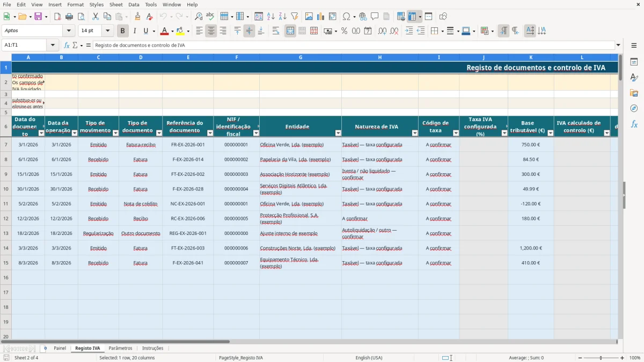644x362 pixels.
Task: Toggle Align Right button
Action: pyautogui.click(x=223, y=31)
